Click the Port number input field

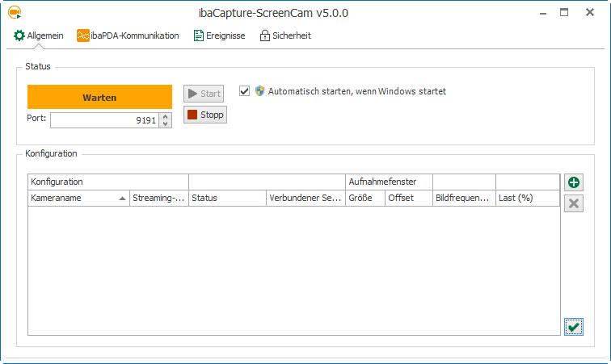(104, 120)
